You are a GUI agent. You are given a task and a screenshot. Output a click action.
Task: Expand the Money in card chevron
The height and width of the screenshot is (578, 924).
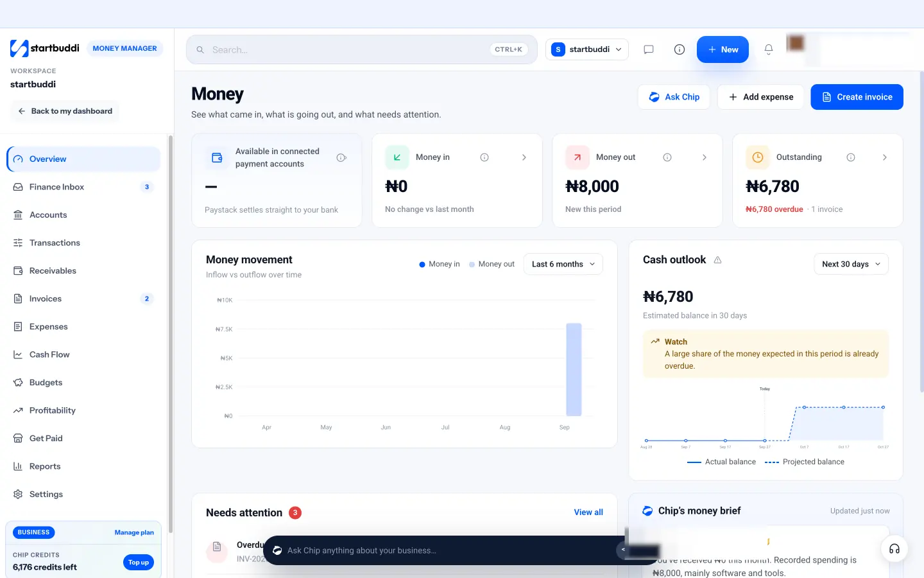(x=524, y=157)
